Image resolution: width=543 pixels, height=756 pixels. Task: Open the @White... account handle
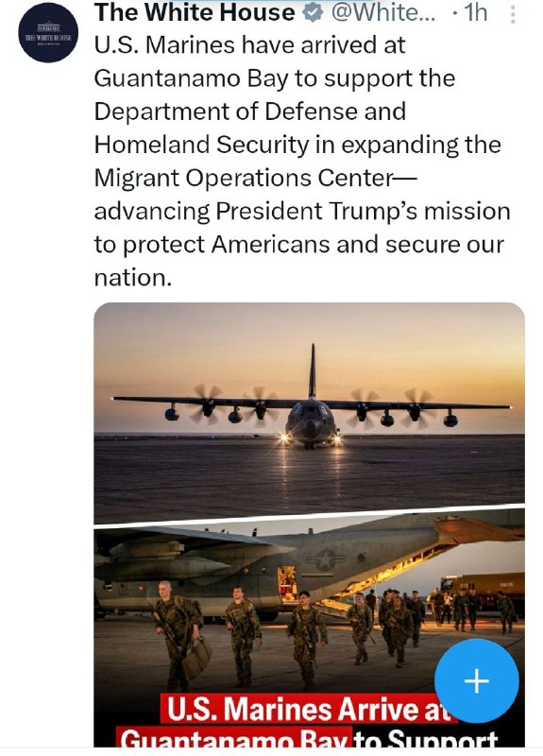coord(382,13)
